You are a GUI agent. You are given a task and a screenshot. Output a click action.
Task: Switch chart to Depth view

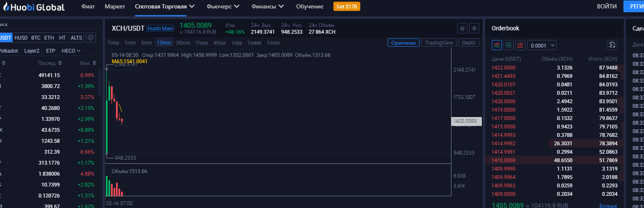point(469,42)
